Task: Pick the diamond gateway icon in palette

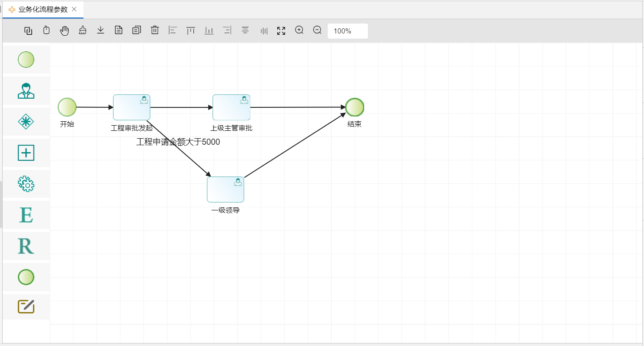Action: click(26, 122)
